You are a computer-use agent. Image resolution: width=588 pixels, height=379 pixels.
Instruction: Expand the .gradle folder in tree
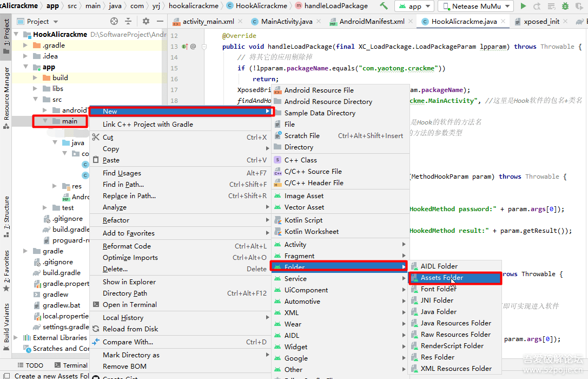coord(25,45)
